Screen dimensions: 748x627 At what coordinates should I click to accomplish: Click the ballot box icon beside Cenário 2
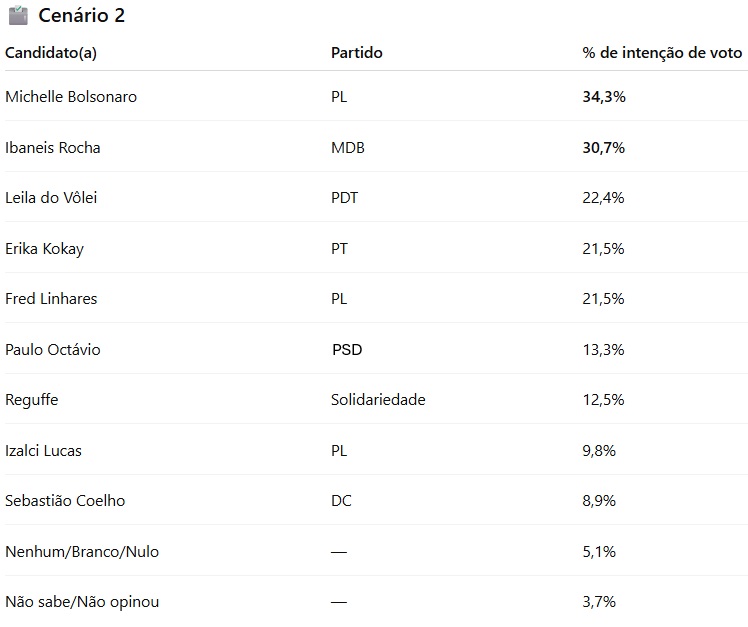coord(18,15)
